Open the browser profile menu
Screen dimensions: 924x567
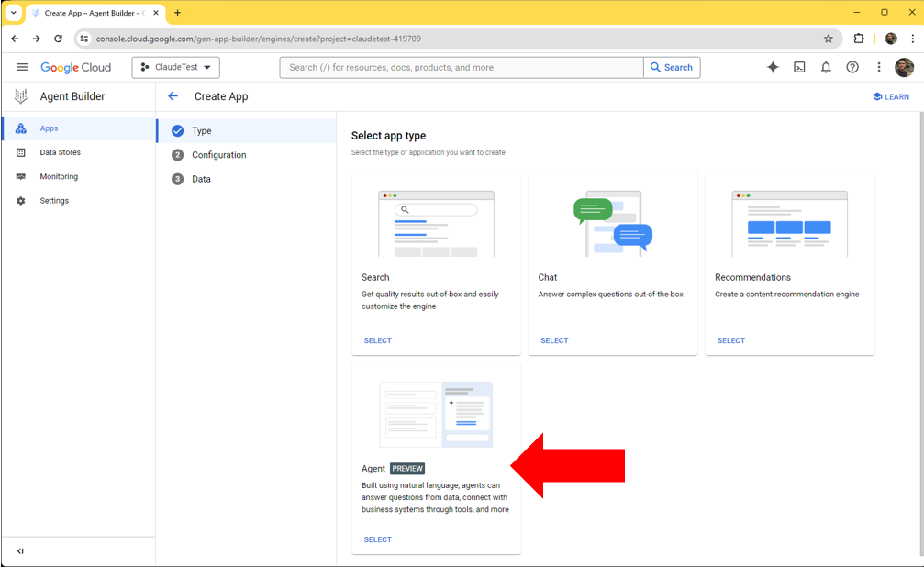point(891,39)
